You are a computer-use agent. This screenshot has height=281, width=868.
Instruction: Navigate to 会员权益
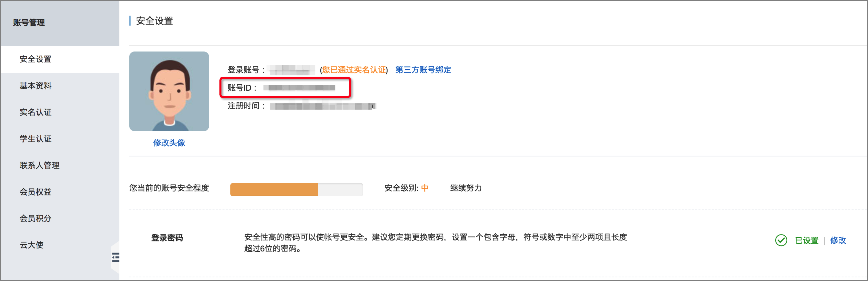tap(36, 192)
